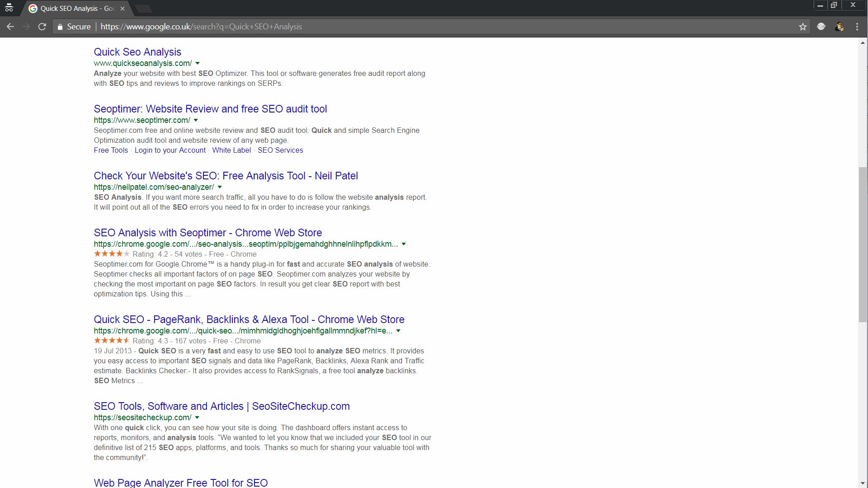
Task: Minimize the Chrome window
Action: pos(820,5)
